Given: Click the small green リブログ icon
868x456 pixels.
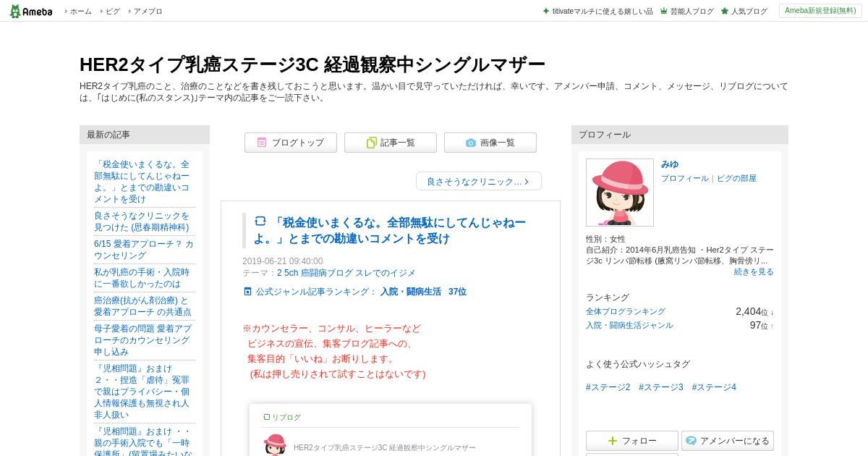Looking at the screenshot, I should 267,417.
